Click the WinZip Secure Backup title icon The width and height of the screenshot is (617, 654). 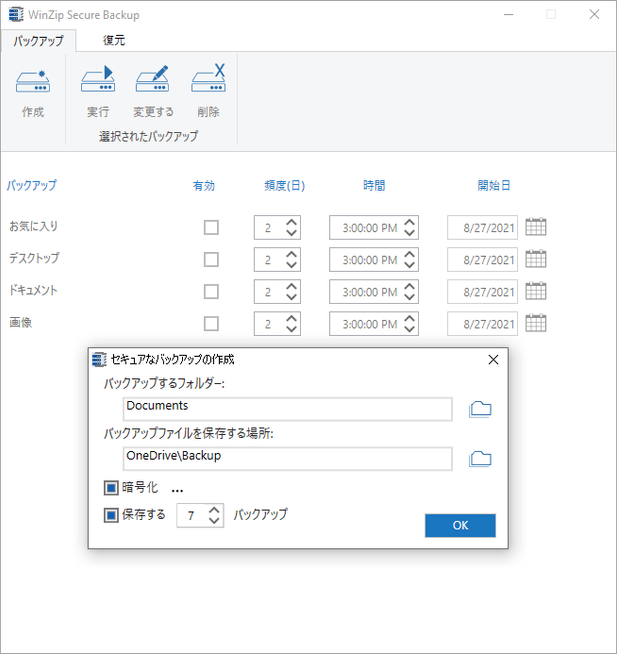coord(16,14)
